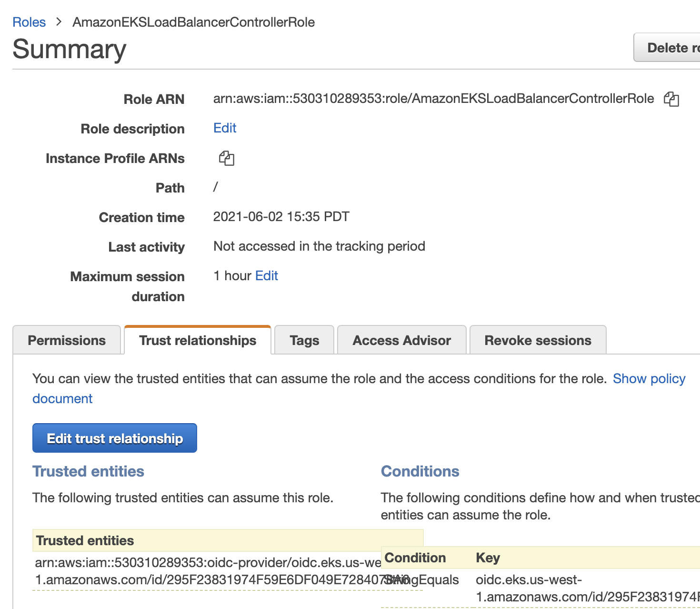700x609 pixels.
Task: Select the creation time 2021-06-02 15:35 PDT
Action: 281,216
